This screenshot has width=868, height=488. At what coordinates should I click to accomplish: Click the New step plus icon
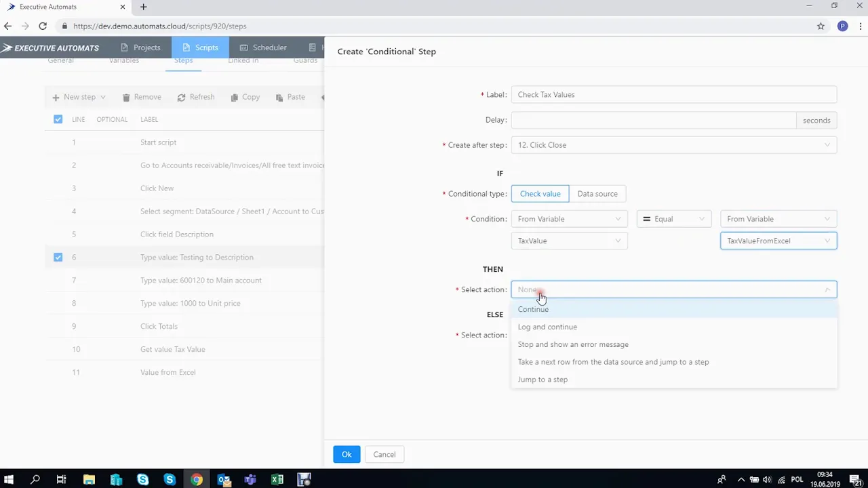[56, 97]
